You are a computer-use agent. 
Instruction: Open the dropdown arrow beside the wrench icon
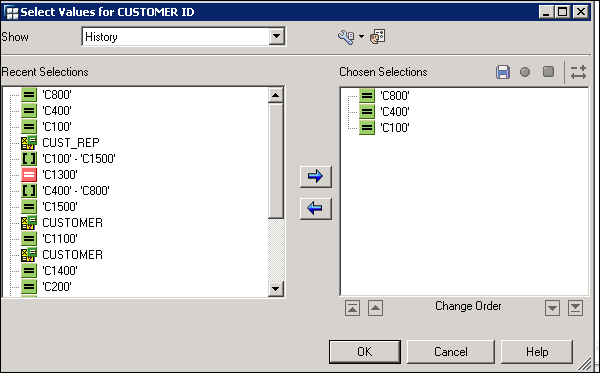(x=362, y=37)
